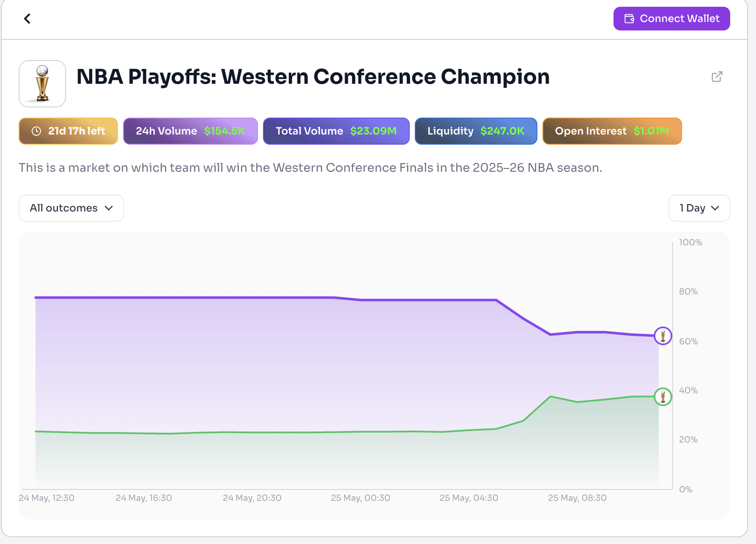This screenshot has height=544, width=756.
Task: Click the Liquidity $247.0K badge
Action: 476,131
